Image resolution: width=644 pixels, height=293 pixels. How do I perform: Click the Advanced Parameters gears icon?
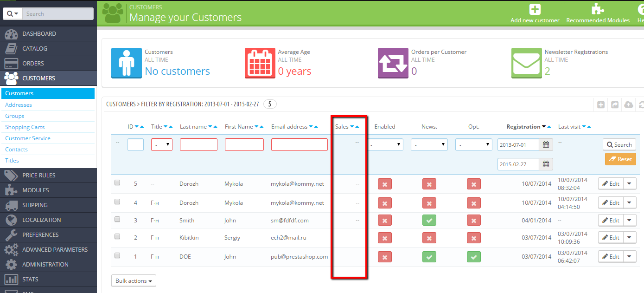click(11, 250)
